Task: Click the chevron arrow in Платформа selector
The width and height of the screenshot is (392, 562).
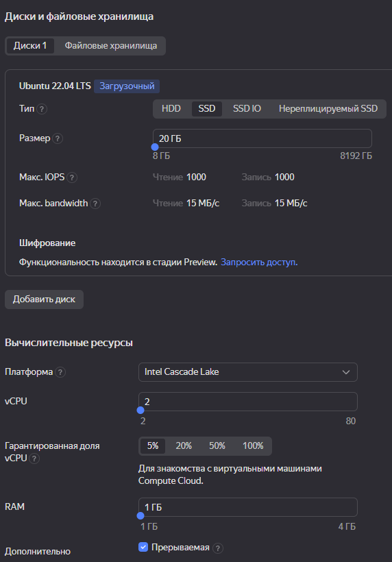Action: (x=346, y=372)
